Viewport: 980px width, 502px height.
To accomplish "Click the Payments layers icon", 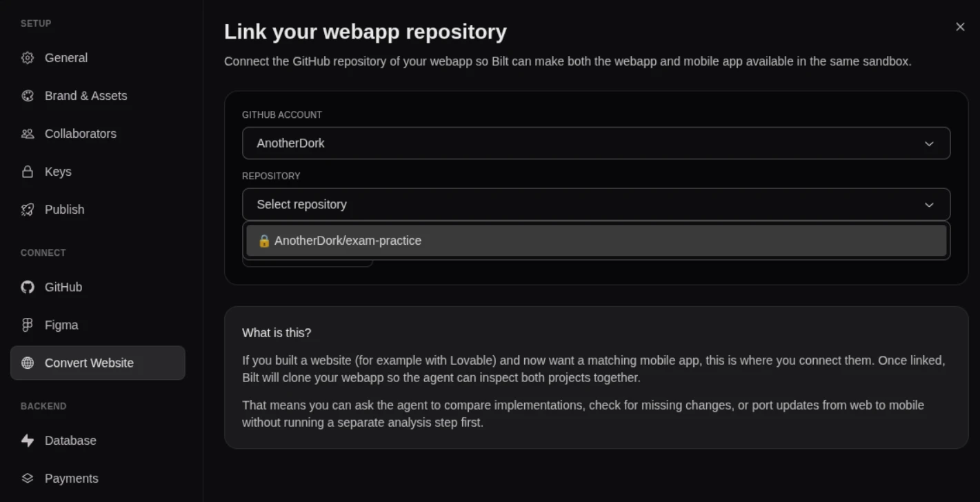I will (x=28, y=479).
